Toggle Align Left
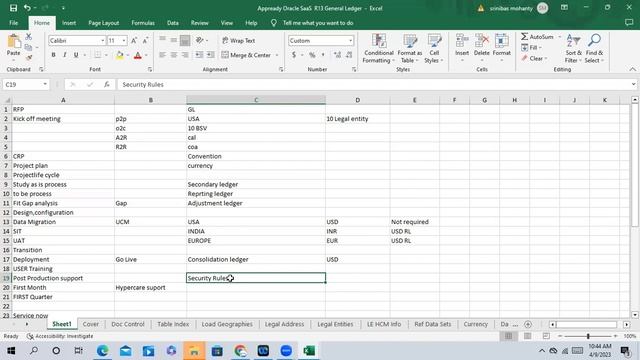The width and height of the screenshot is (640, 360). [162, 55]
